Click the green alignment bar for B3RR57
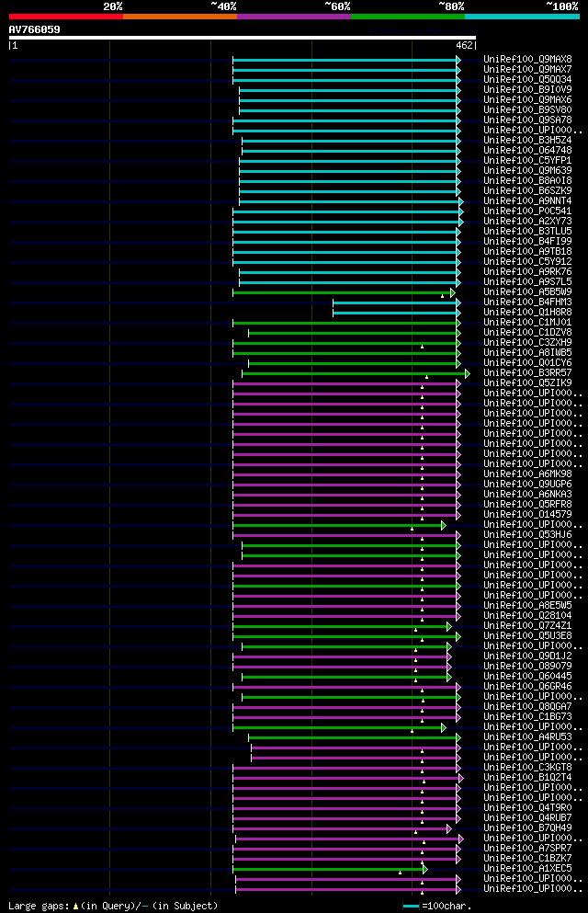Viewport: 588px width, 913px height. coord(356,373)
